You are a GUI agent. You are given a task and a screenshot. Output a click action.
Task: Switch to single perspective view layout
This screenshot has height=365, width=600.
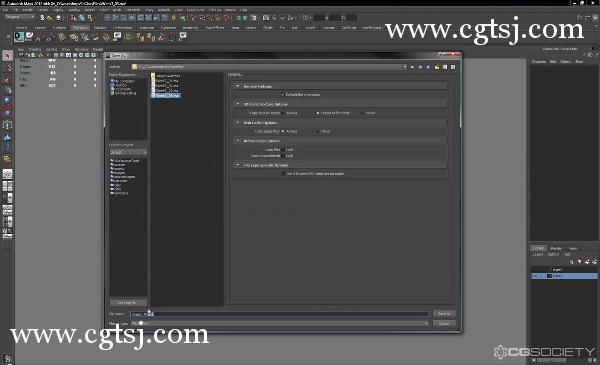7,174
